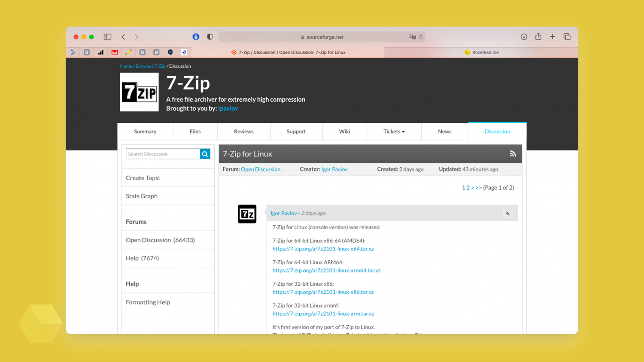Open the ipavlov profile link

pos(228,109)
